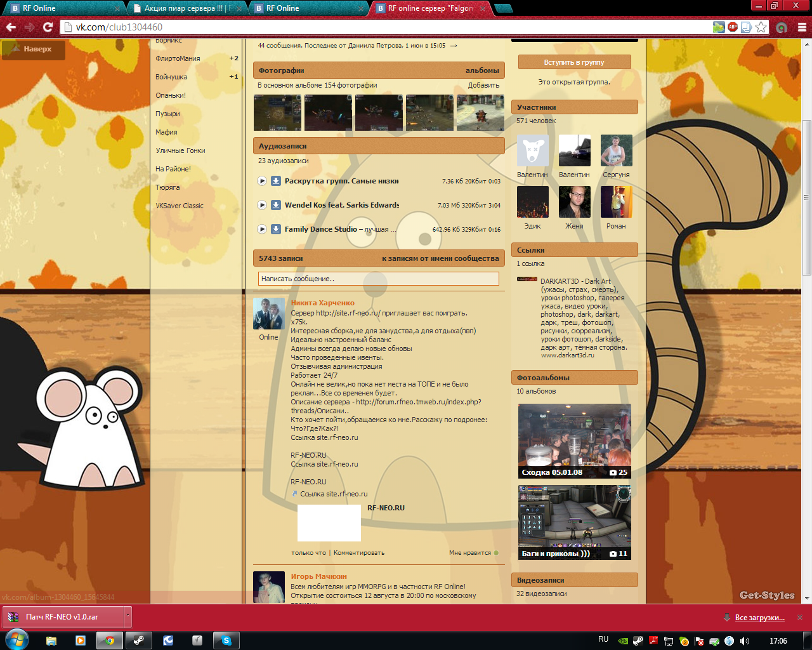Play the Family Dance Studio track
Viewport: 812px width, 650px height.
262,229
